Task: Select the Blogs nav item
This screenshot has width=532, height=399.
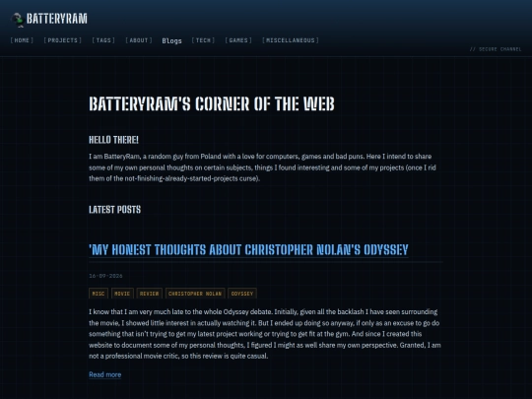Action: click(x=171, y=40)
